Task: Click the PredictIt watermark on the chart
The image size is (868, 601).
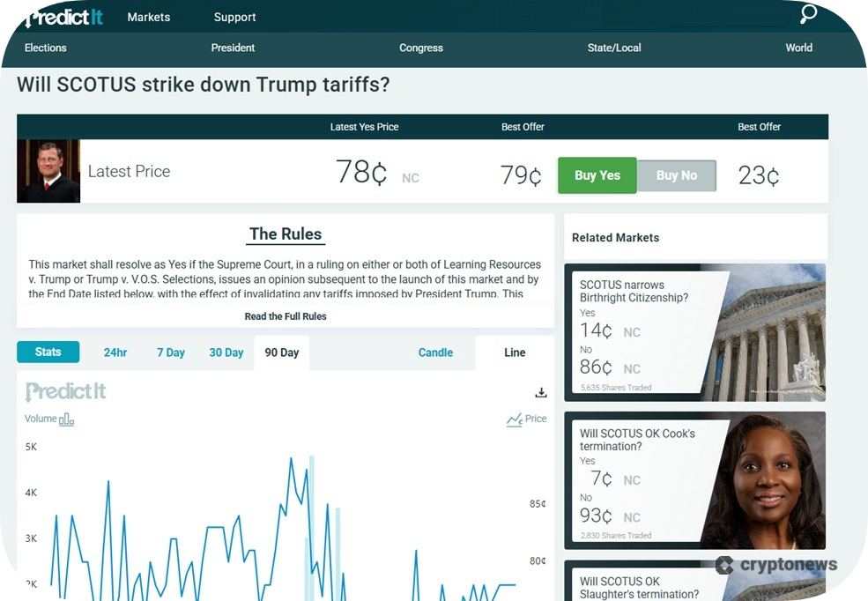Action: pos(64,390)
